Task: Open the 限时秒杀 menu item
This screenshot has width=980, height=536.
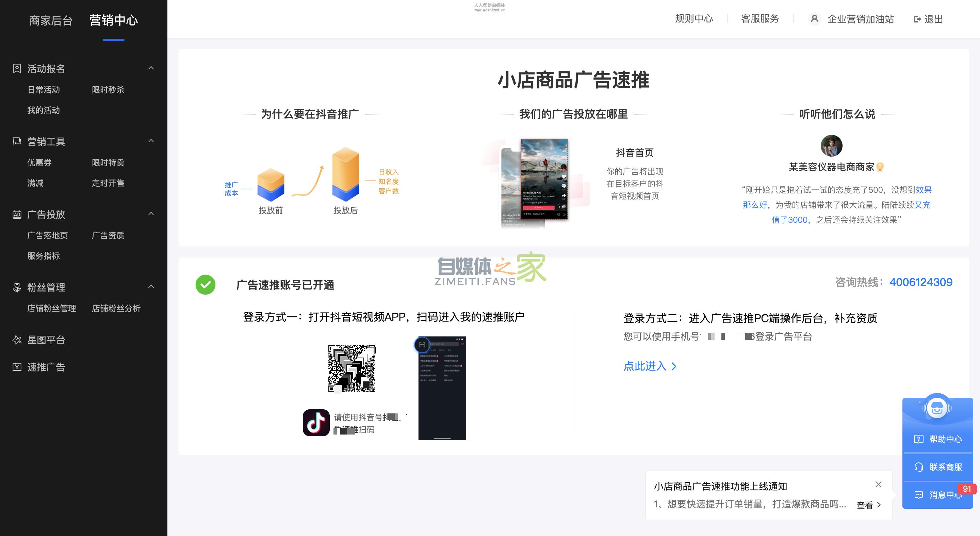Action: pyautogui.click(x=108, y=90)
